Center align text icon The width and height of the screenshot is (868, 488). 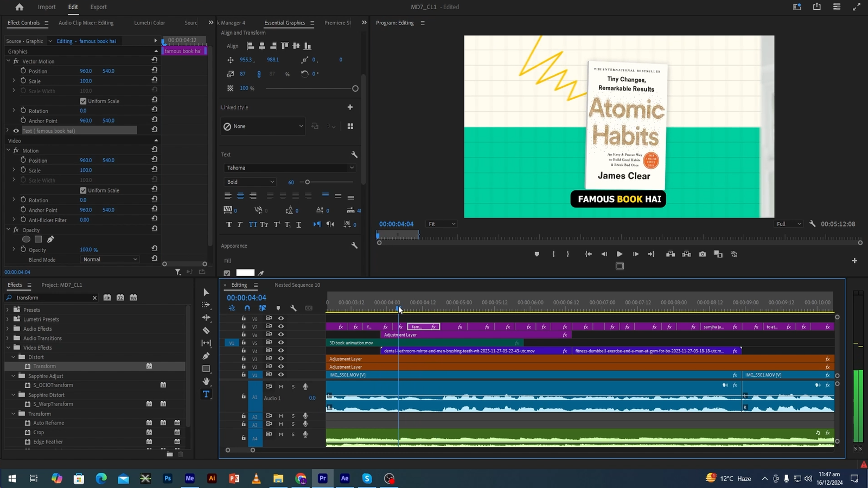coord(240,196)
